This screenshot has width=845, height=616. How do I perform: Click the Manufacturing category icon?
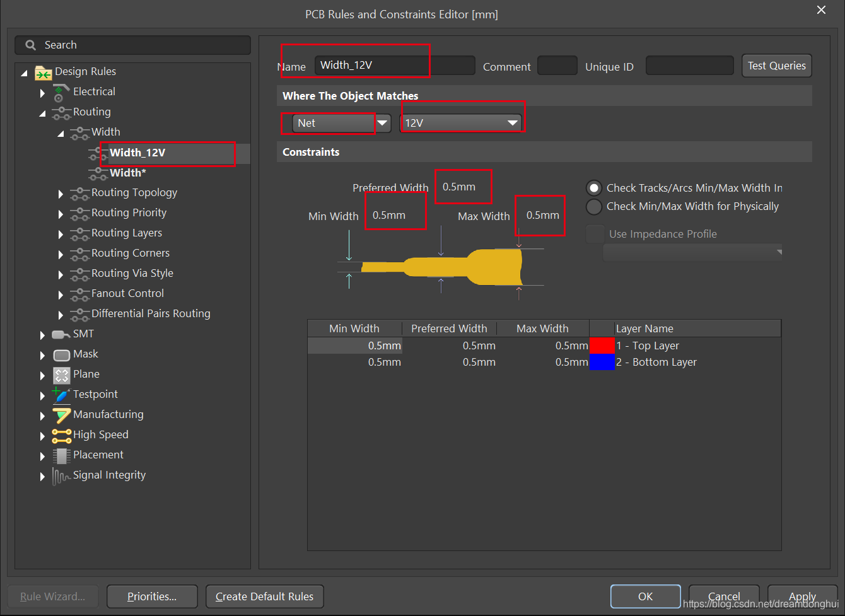pyautogui.click(x=61, y=415)
